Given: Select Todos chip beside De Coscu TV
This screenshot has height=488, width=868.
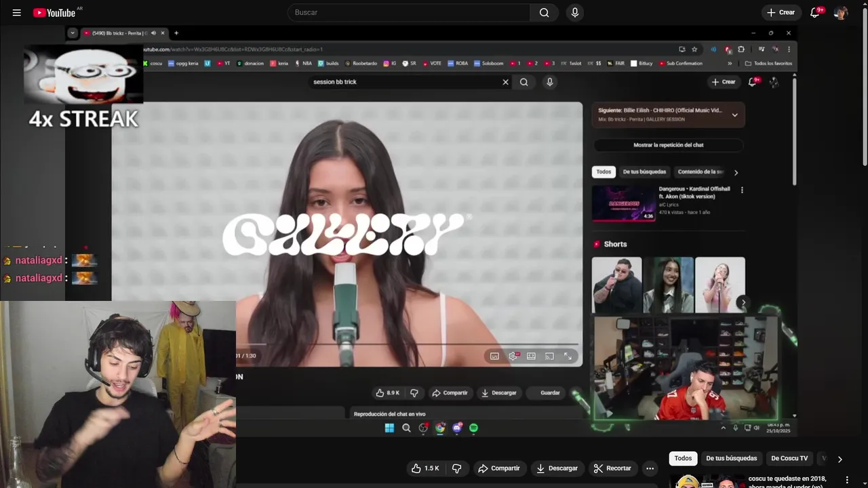Looking at the screenshot, I should click(x=683, y=458).
